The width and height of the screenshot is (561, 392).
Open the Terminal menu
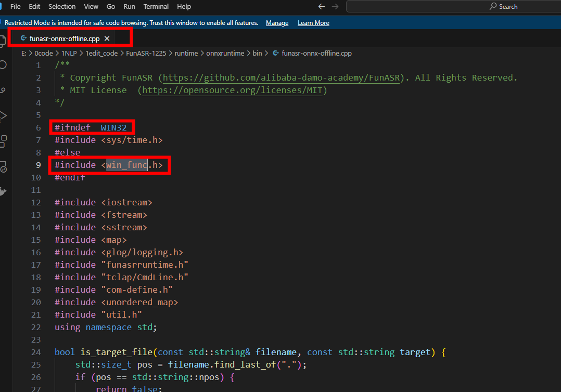(x=156, y=6)
